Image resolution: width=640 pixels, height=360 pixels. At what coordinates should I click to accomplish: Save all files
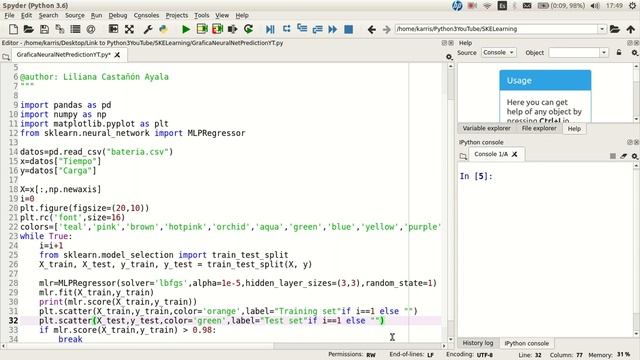[x=60, y=29]
